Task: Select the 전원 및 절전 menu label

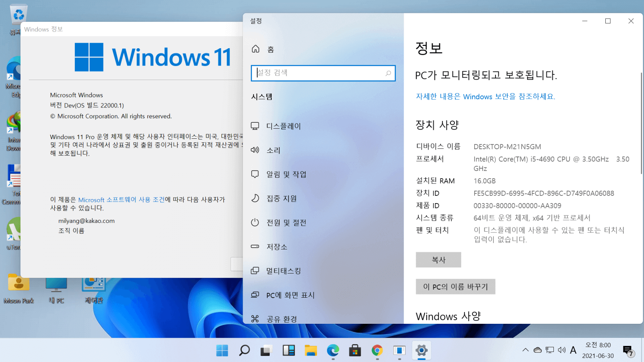Action: [287, 222]
